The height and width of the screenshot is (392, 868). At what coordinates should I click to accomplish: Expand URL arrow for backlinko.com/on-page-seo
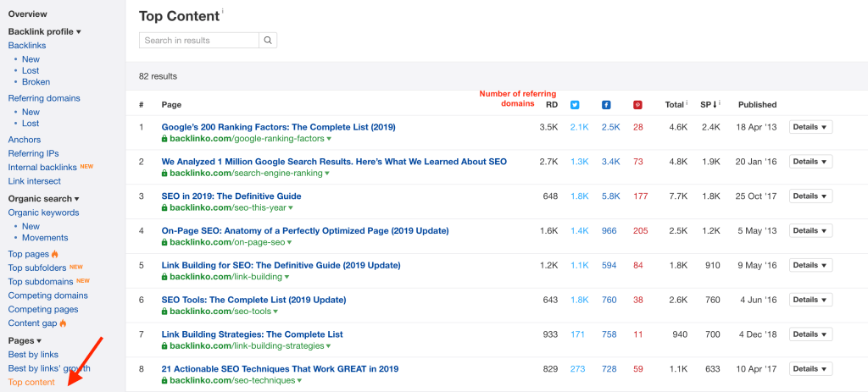point(289,243)
